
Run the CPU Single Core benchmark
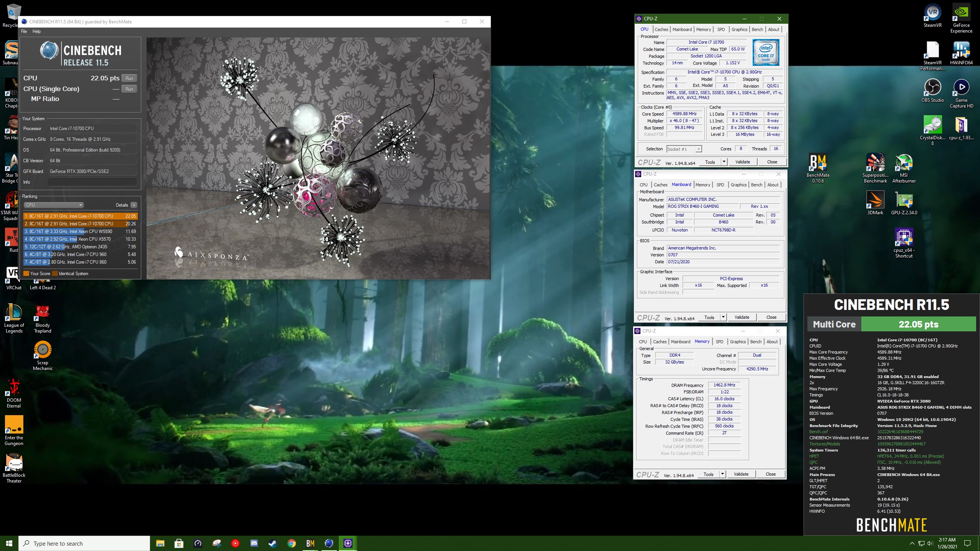pos(129,89)
